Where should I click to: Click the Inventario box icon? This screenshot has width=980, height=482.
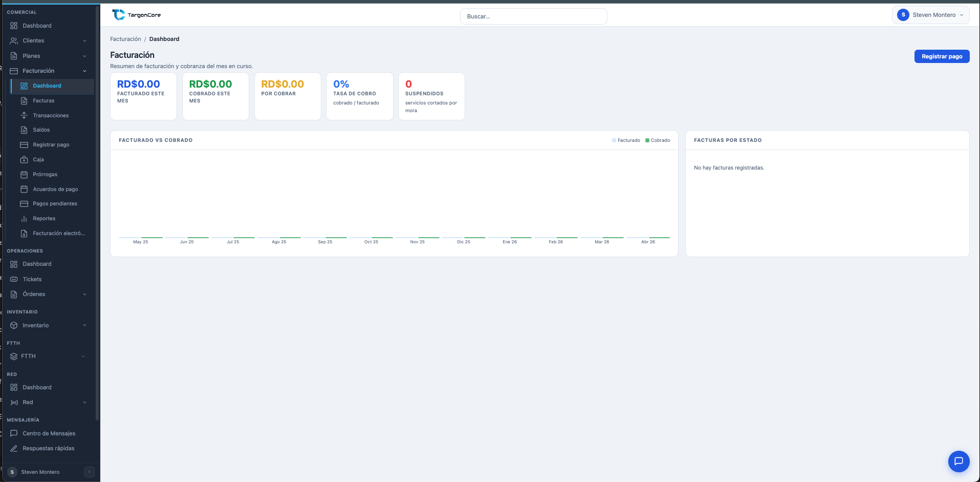coord(14,325)
